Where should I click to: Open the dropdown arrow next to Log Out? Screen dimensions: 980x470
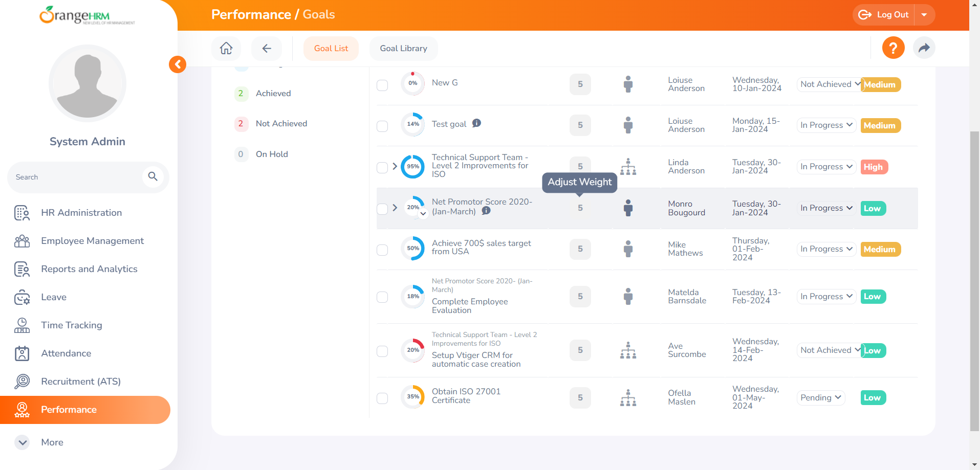pos(925,14)
